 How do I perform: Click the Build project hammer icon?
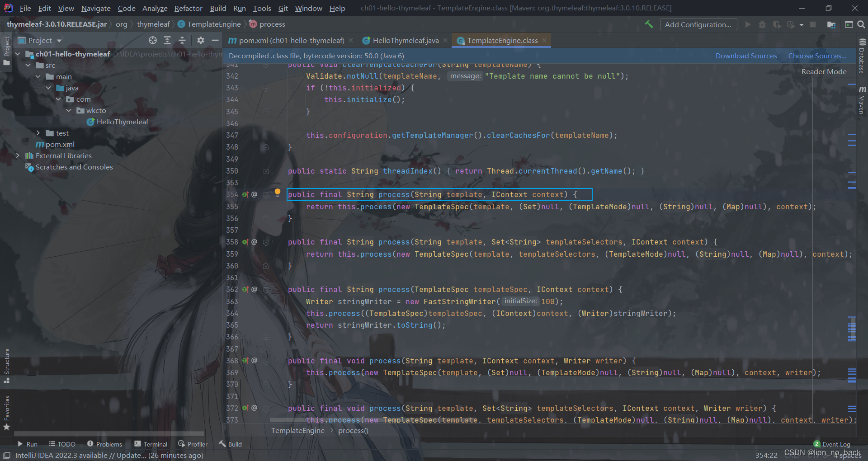point(649,24)
